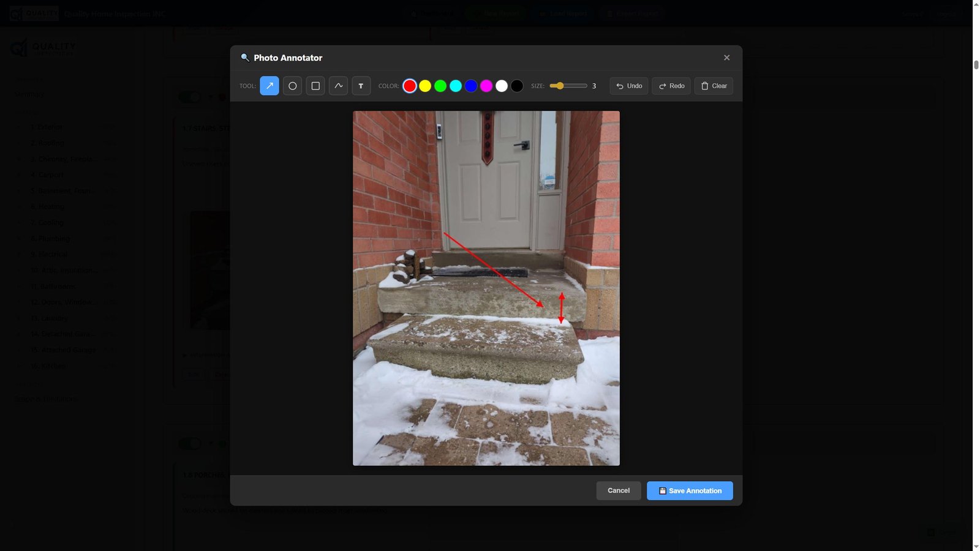
Task: Clear all annotations from the photo
Action: pos(713,86)
